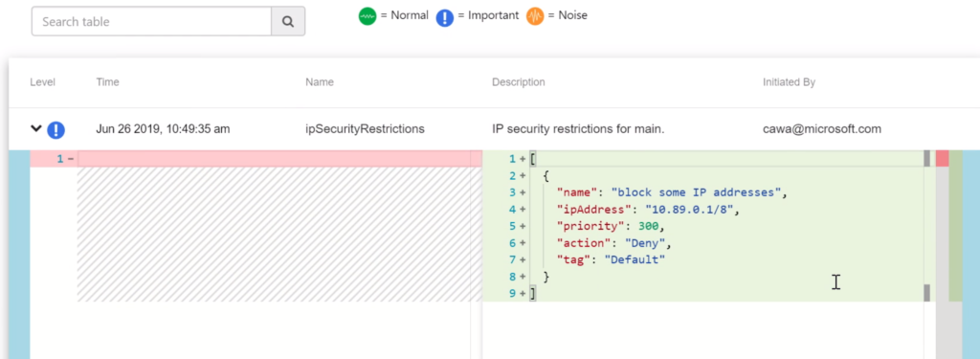Click into the Search table field
980x359 pixels.
click(x=151, y=21)
